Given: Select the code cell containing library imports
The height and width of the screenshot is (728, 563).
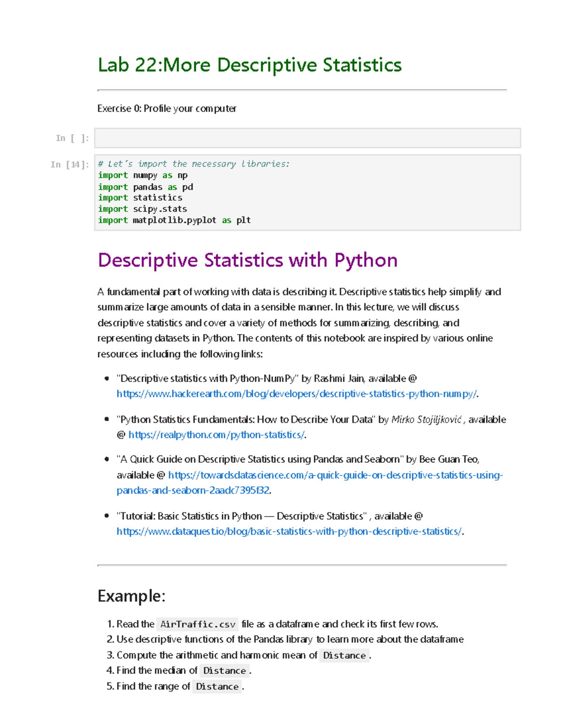Looking at the screenshot, I should click(x=305, y=192).
